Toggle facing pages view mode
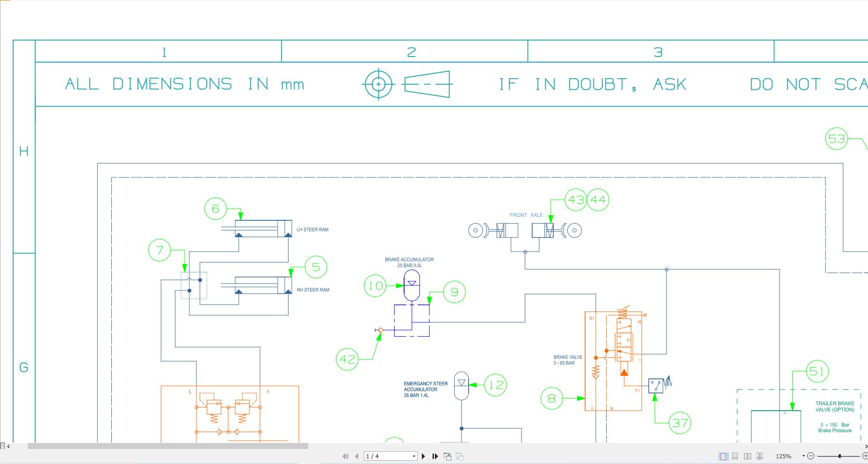This screenshot has height=464, width=868. point(747,456)
